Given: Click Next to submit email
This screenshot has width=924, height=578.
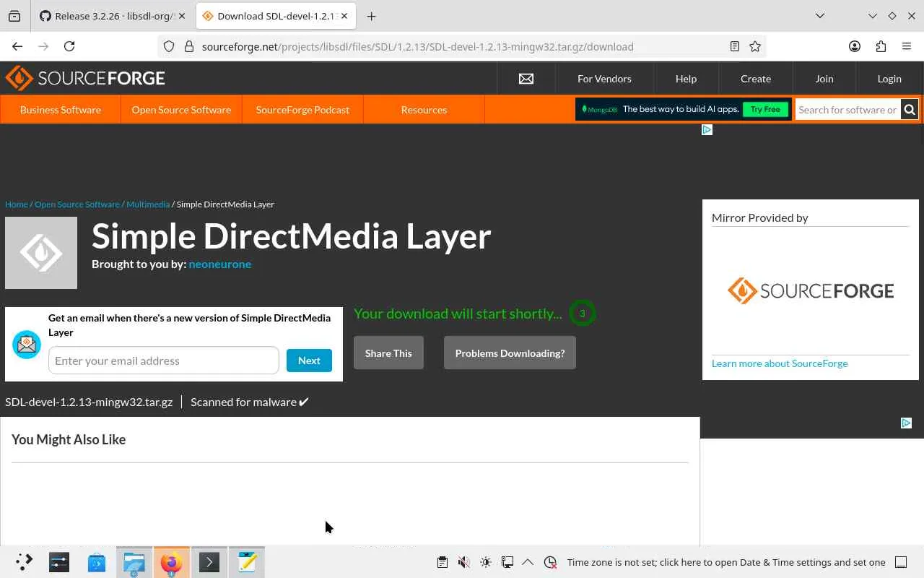Looking at the screenshot, I should (x=309, y=361).
